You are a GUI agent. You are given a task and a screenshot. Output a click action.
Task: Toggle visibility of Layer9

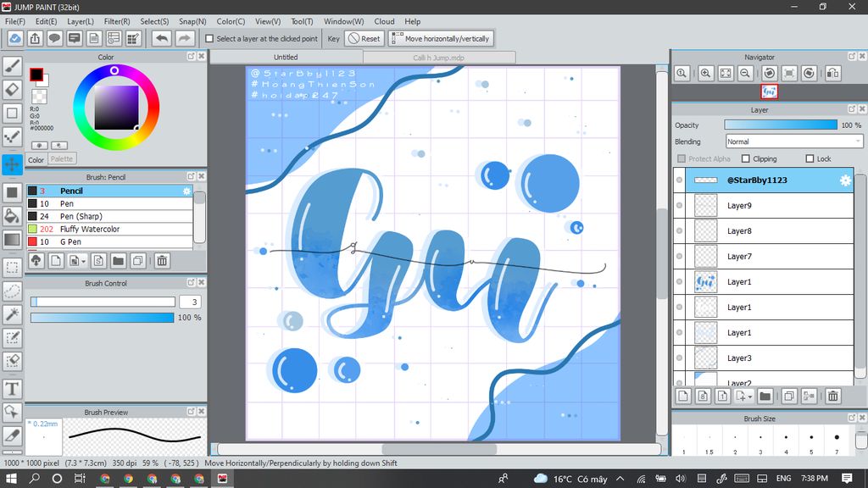coord(679,205)
